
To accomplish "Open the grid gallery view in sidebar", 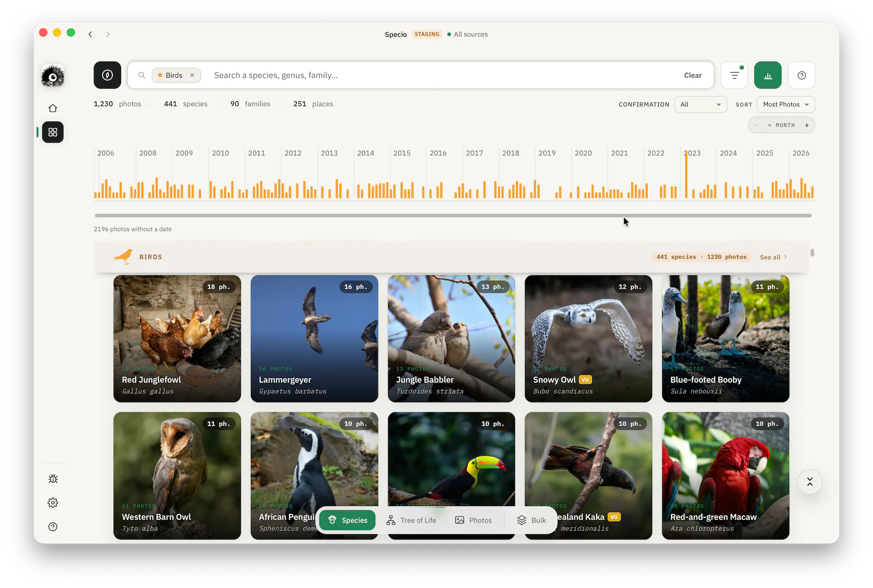I will (x=53, y=132).
